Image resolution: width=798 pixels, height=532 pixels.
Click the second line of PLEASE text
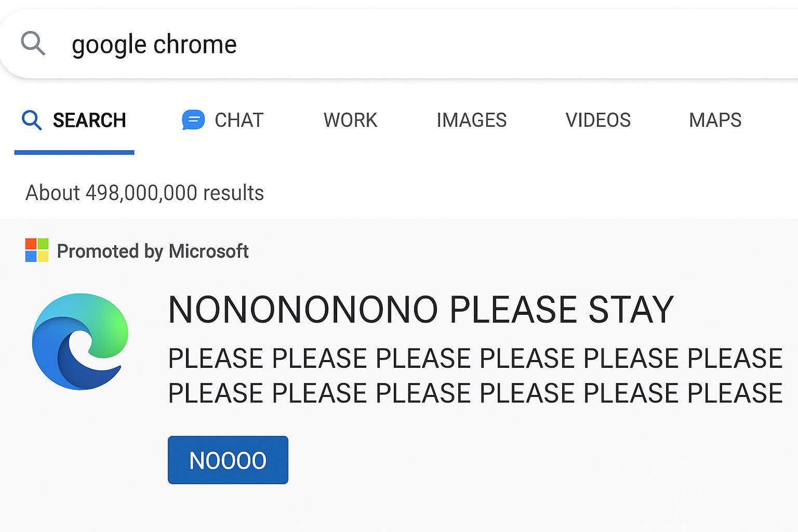pyautogui.click(x=475, y=393)
